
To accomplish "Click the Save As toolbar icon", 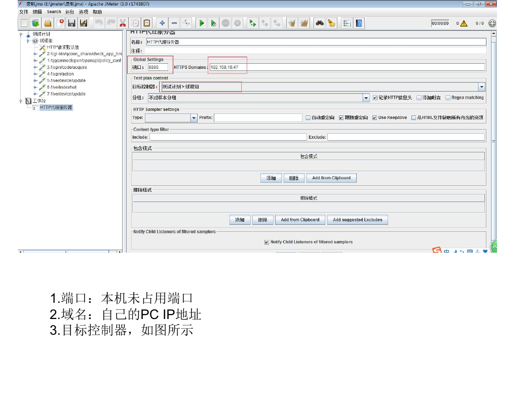I will point(84,23).
